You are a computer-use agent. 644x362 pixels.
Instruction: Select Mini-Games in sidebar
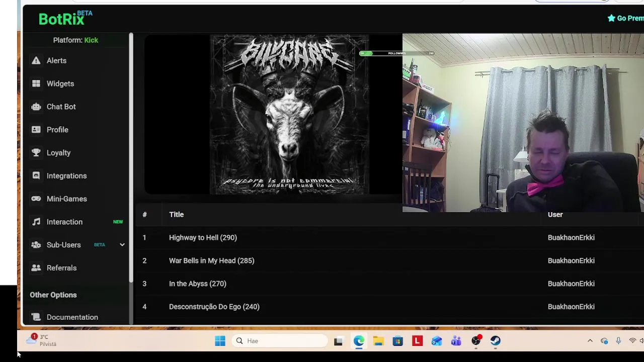[x=67, y=199]
